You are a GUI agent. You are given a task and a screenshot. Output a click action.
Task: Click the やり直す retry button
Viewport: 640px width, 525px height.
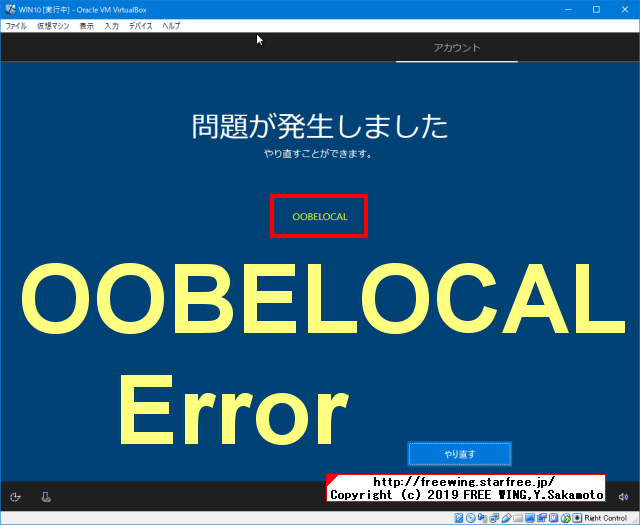coord(460,454)
